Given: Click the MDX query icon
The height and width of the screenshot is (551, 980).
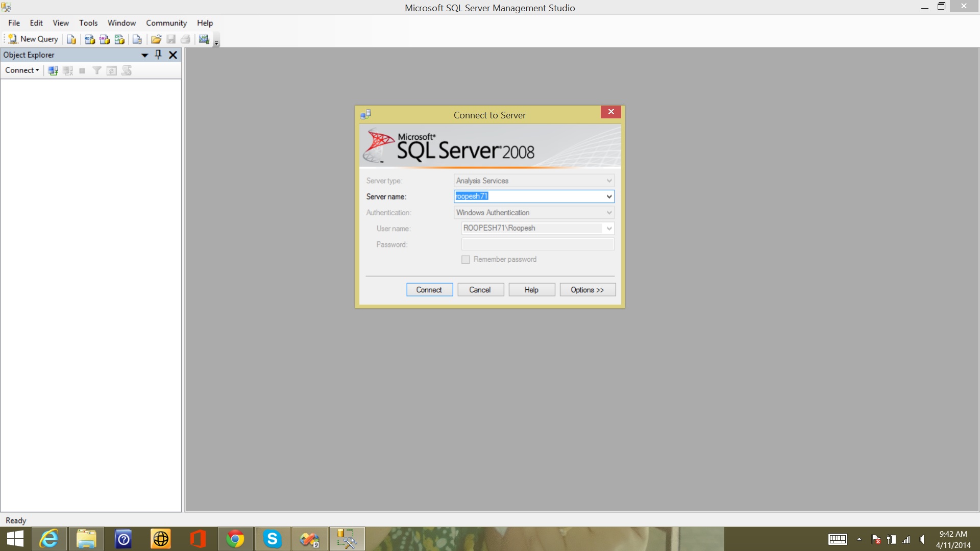Looking at the screenshot, I should click(90, 39).
